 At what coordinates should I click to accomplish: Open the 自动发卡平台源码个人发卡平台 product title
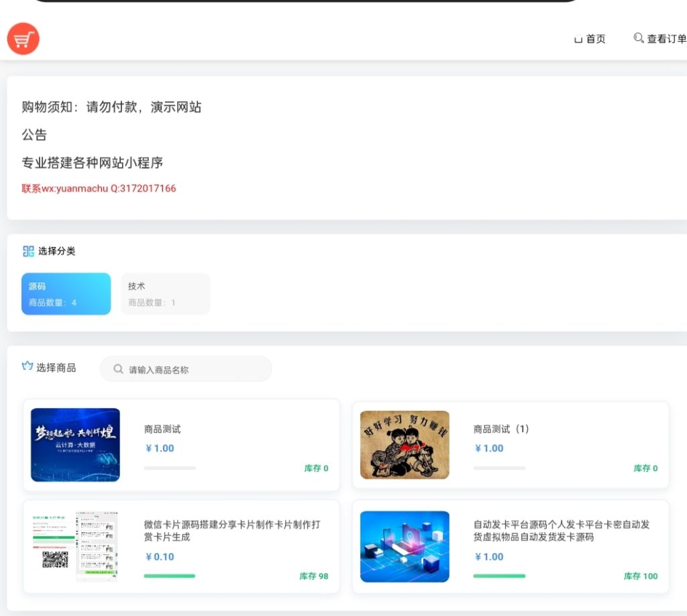pos(561,531)
